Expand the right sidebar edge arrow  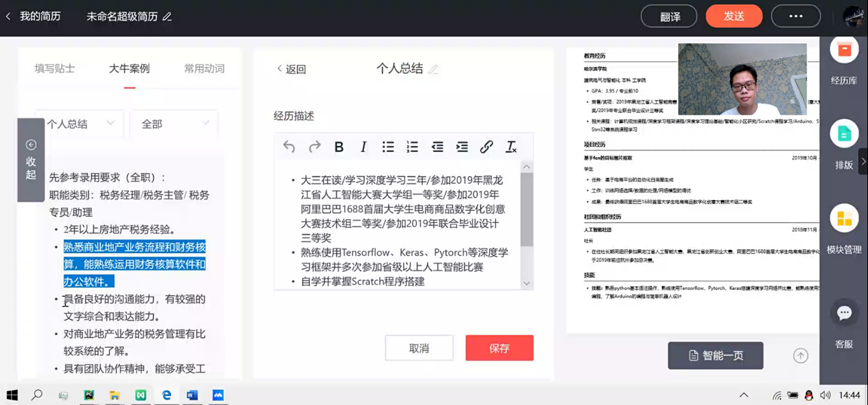[864, 161]
